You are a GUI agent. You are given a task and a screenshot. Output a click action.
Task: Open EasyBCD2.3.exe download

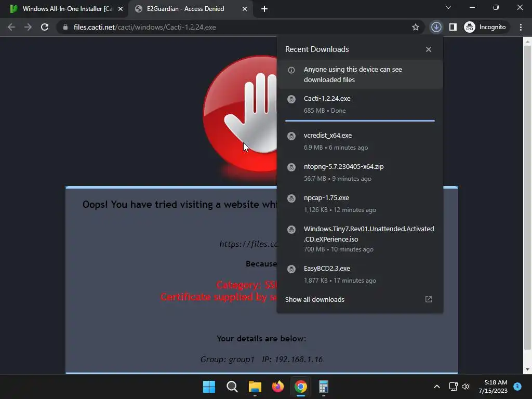click(x=360, y=274)
